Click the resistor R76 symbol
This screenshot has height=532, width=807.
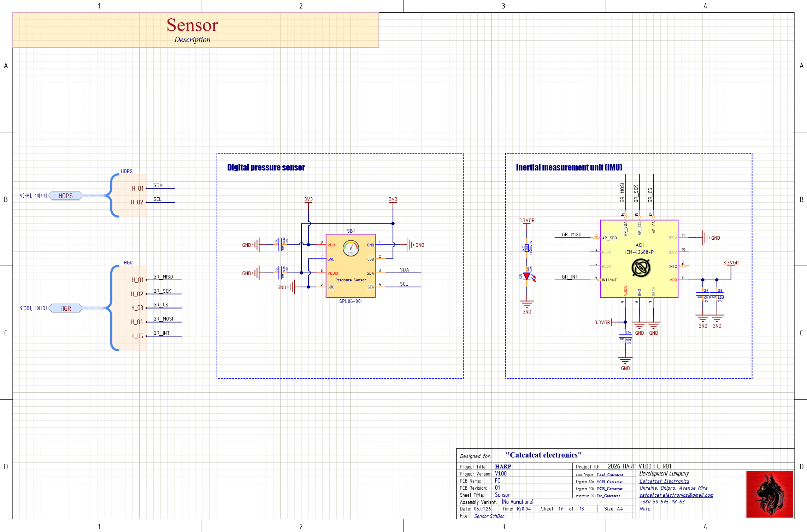click(527, 248)
